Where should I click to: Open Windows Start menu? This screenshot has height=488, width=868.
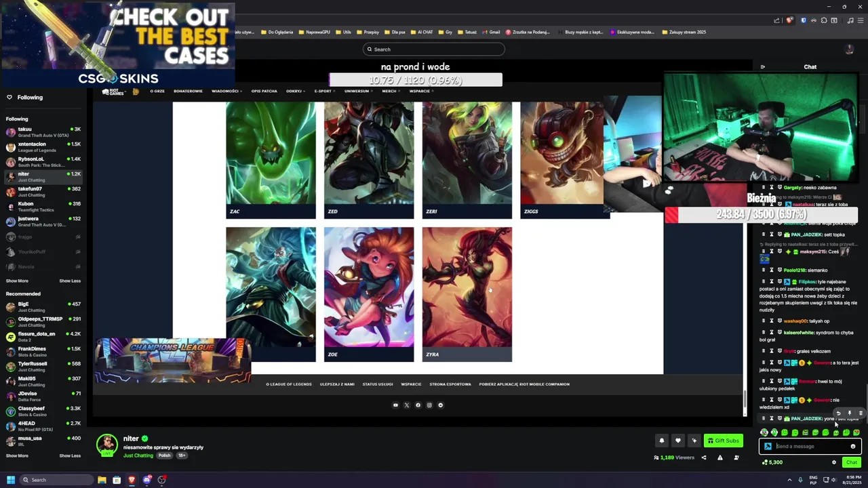pyautogui.click(x=11, y=480)
